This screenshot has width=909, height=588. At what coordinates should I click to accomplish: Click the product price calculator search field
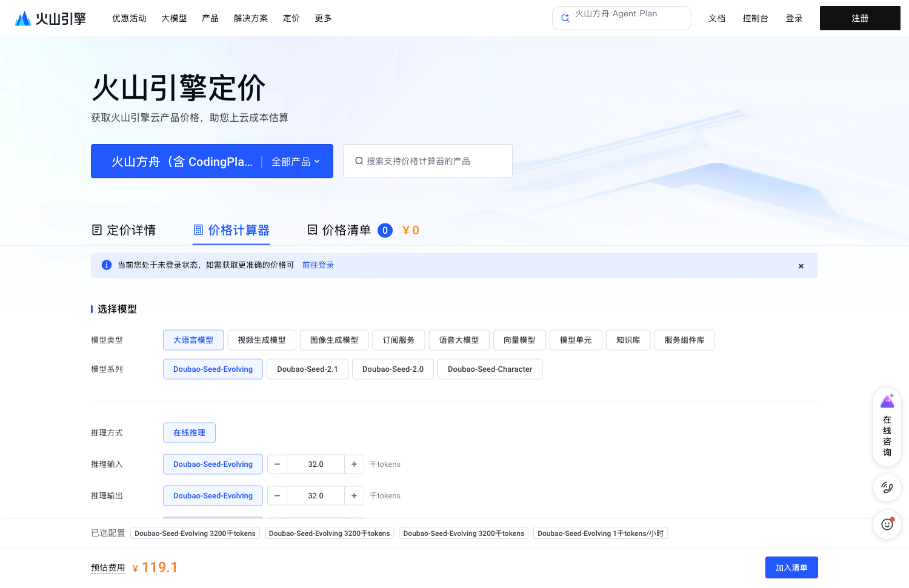pos(428,161)
